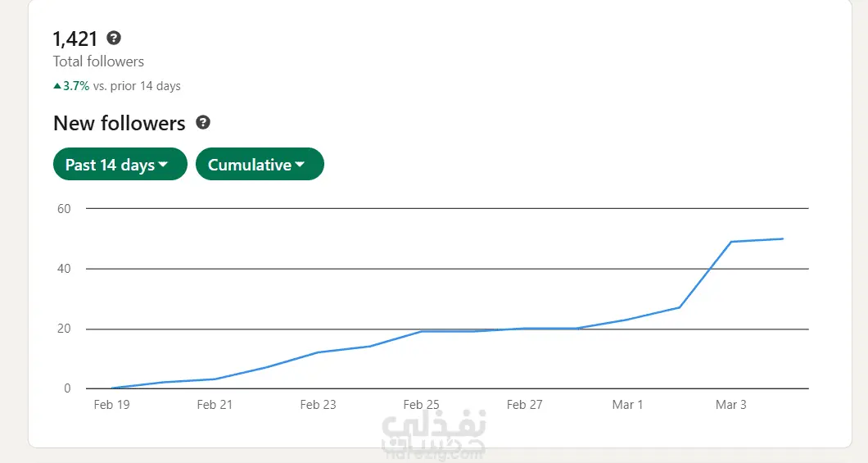Click the arrow on the Cumulative pill
Image resolution: width=868 pixels, height=463 pixels.
(300, 165)
